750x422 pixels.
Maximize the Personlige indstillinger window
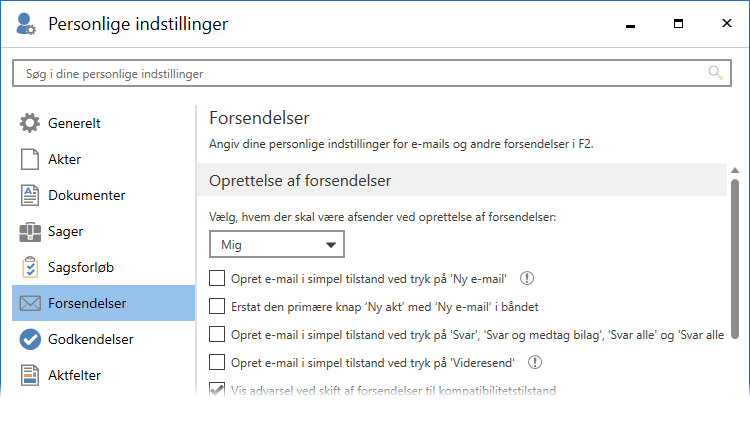(678, 23)
